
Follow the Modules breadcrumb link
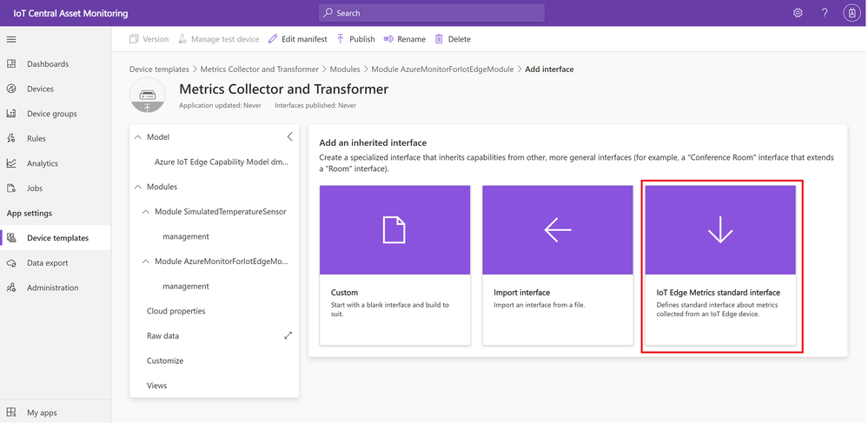(x=345, y=69)
